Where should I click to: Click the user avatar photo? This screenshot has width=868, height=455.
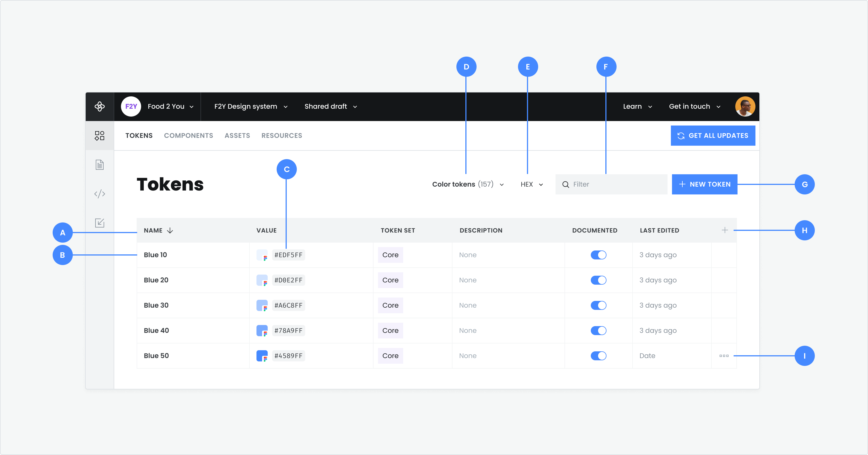pos(745,106)
